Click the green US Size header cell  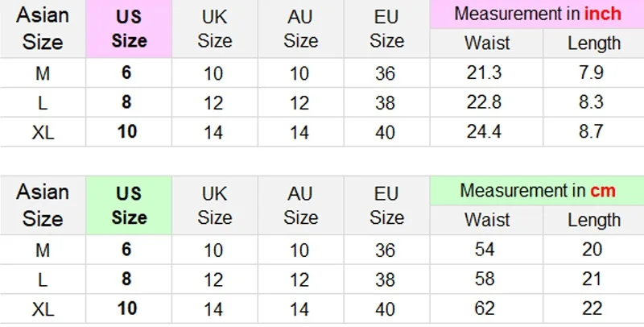pyautogui.click(x=129, y=205)
